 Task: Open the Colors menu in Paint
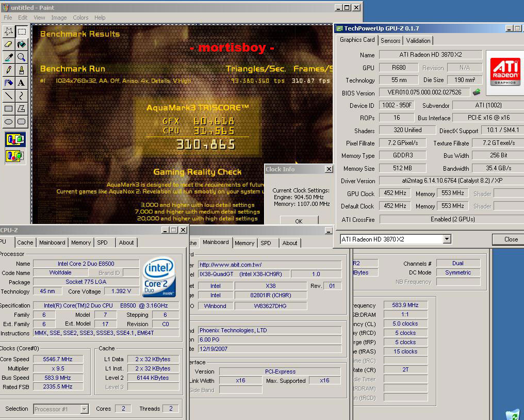[80, 18]
